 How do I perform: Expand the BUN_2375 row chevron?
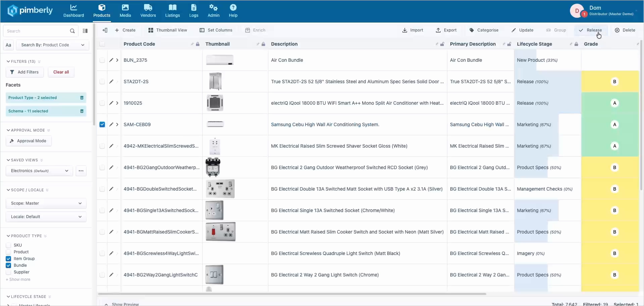[117, 60]
